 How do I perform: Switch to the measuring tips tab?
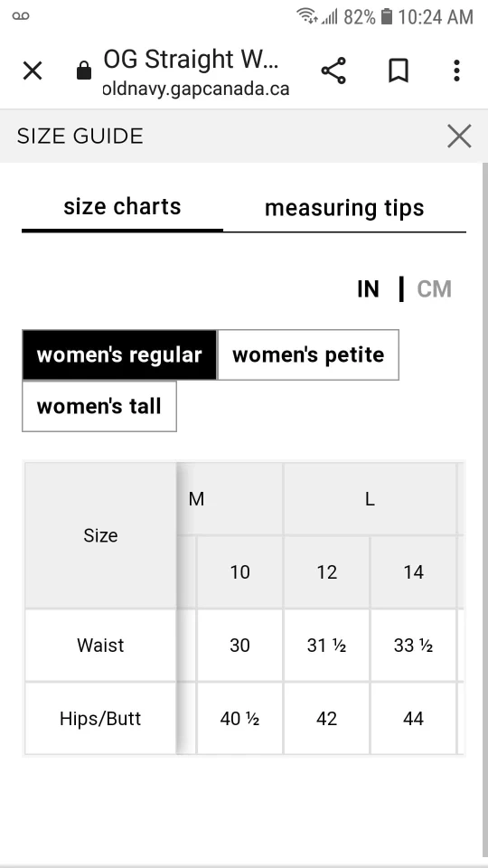tap(344, 208)
